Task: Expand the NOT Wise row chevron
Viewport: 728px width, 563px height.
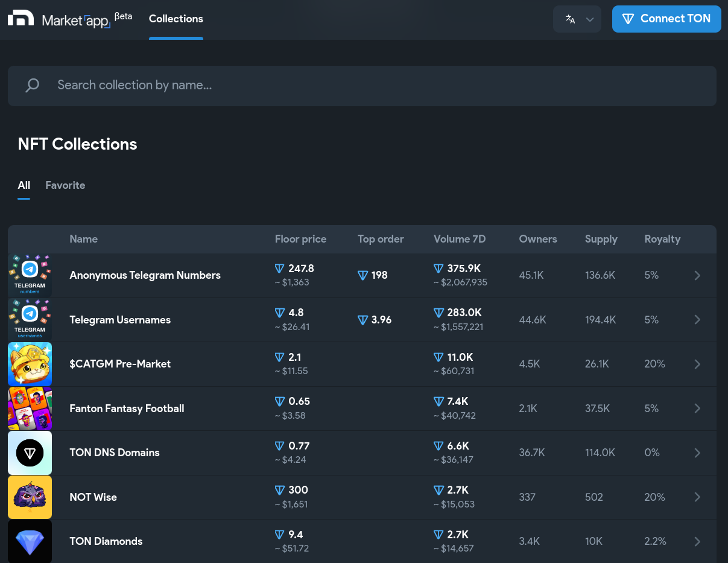Action: (x=697, y=497)
